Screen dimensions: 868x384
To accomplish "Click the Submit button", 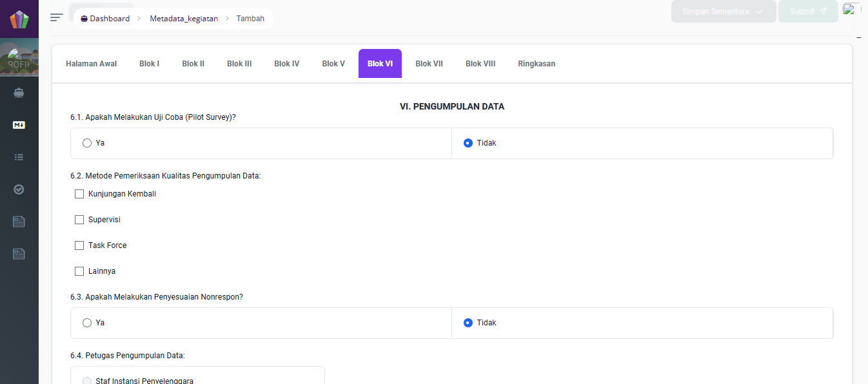I will [x=808, y=12].
